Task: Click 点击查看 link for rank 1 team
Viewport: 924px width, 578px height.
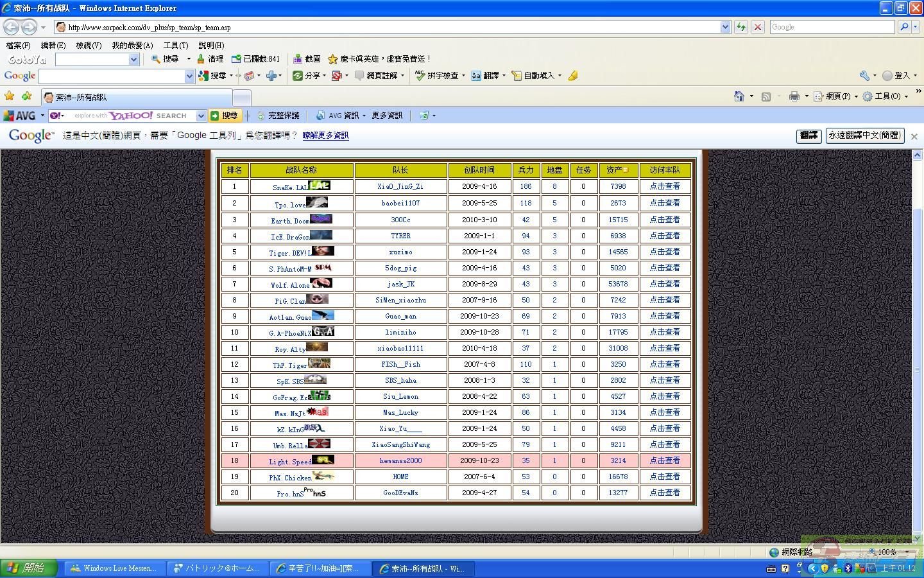Action: (665, 186)
